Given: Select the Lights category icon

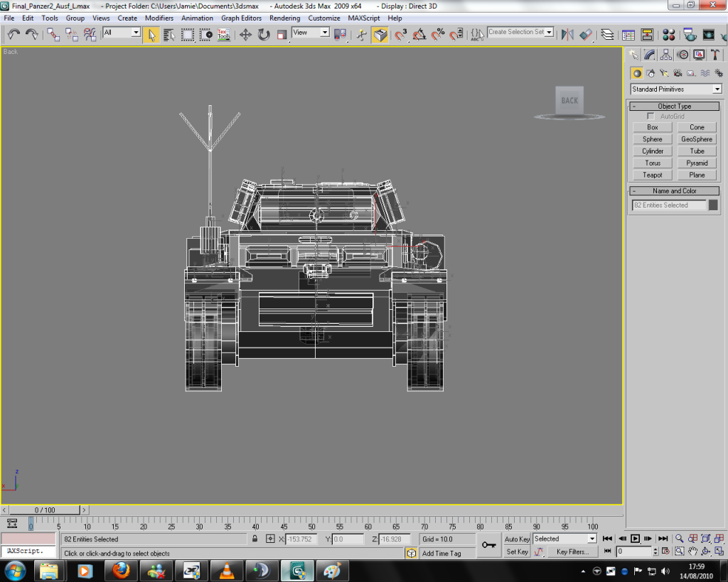Looking at the screenshot, I should (x=664, y=73).
